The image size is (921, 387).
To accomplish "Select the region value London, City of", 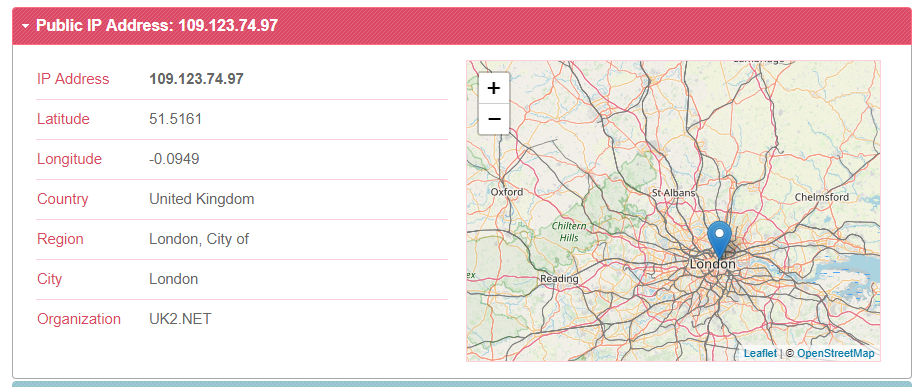I will point(199,239).
